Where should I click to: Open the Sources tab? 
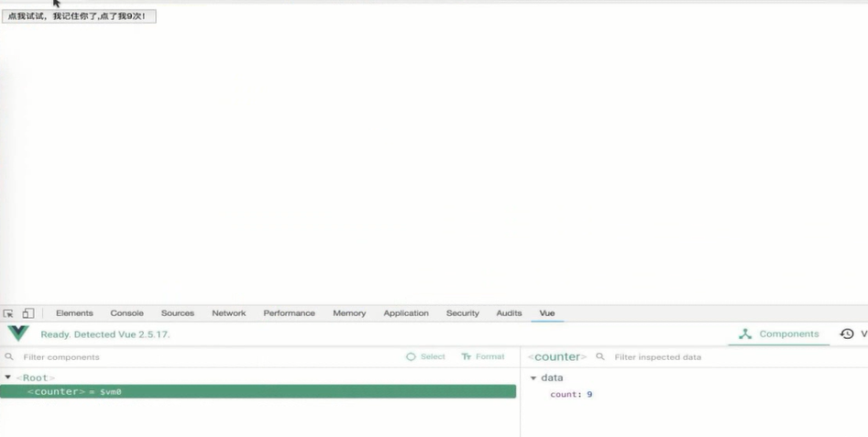[x=178, y=313]
